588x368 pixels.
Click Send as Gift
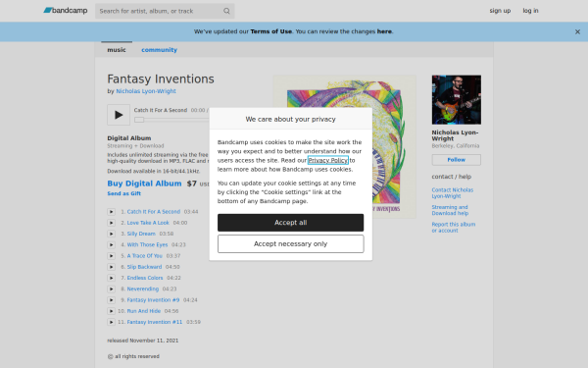(124, 193)
